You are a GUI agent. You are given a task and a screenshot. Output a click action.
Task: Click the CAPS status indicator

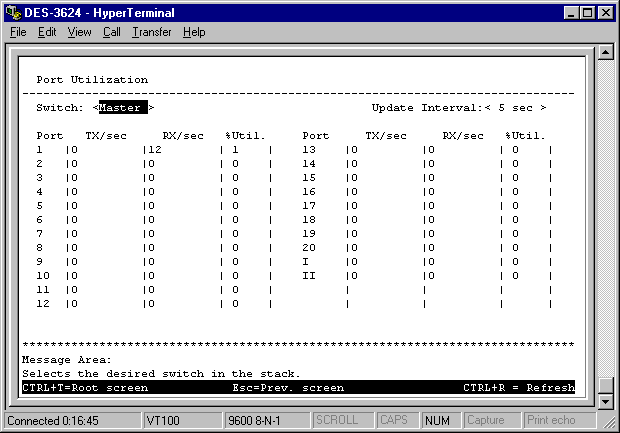point(397,420)
